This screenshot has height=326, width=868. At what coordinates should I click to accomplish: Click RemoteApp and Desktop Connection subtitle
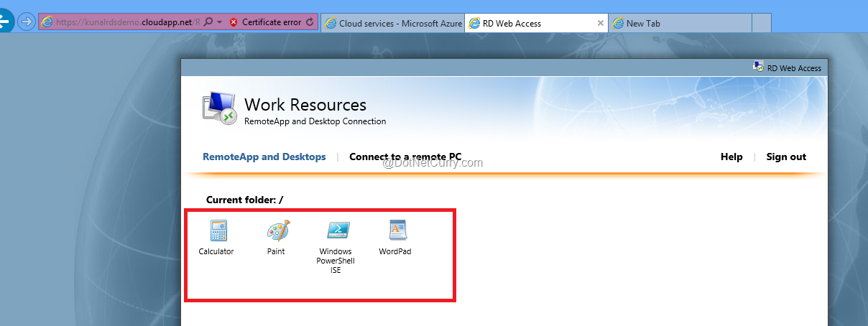coord(315,121)
